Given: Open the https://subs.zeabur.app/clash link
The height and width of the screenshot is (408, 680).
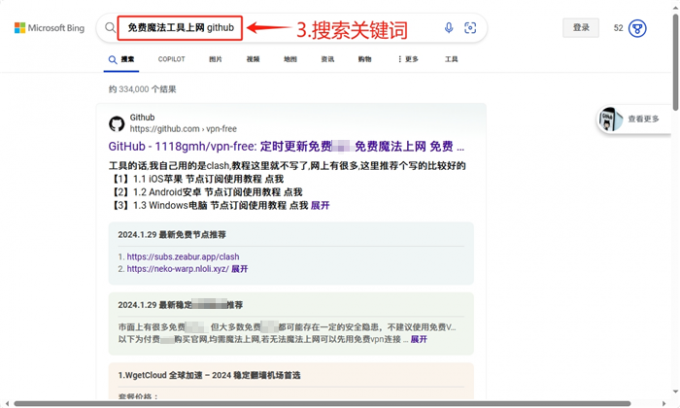Looking at the screenshot, I should click(183, 257).
